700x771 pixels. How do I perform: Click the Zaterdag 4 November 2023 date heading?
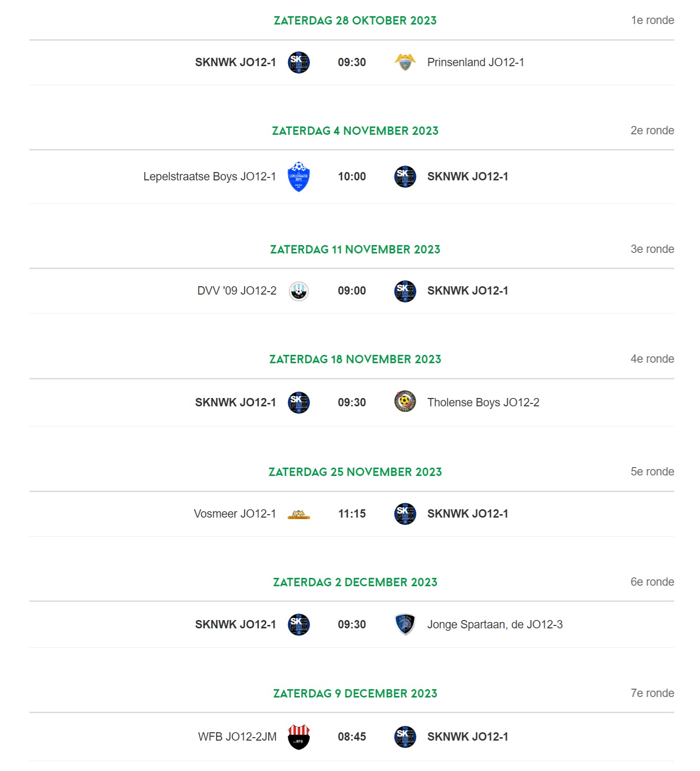click(x=355, y=131)
